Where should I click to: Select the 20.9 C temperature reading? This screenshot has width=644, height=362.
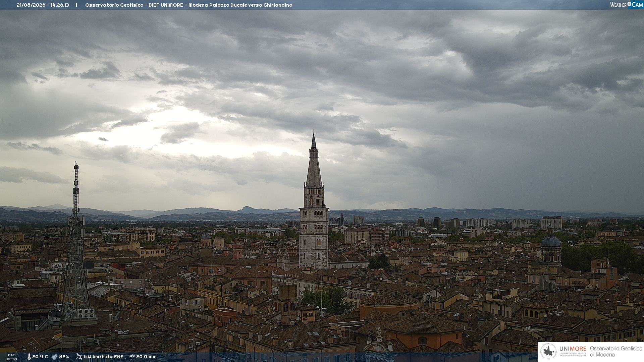[40, 357]
